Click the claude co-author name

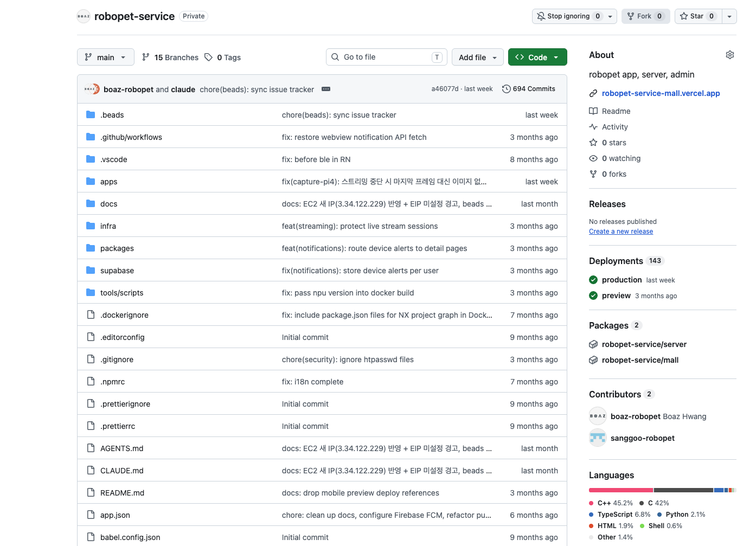pyautogui.click(x=183, y=89)
